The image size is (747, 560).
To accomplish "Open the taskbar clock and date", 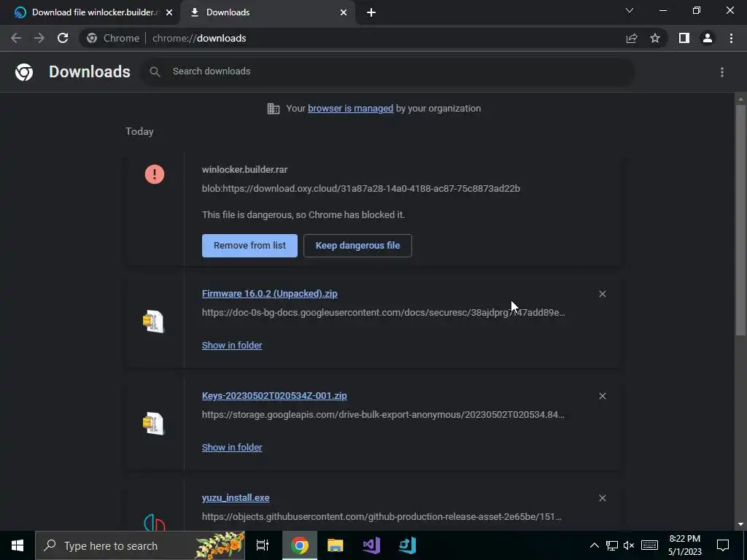I will pyautogui.click(x=684, y=545).
